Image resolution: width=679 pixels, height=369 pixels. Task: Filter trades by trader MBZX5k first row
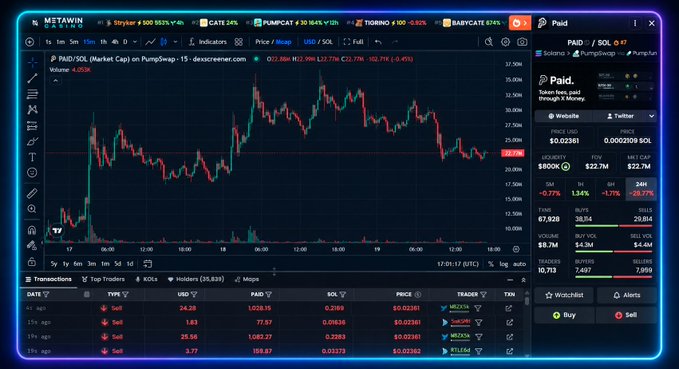(478, 308)
